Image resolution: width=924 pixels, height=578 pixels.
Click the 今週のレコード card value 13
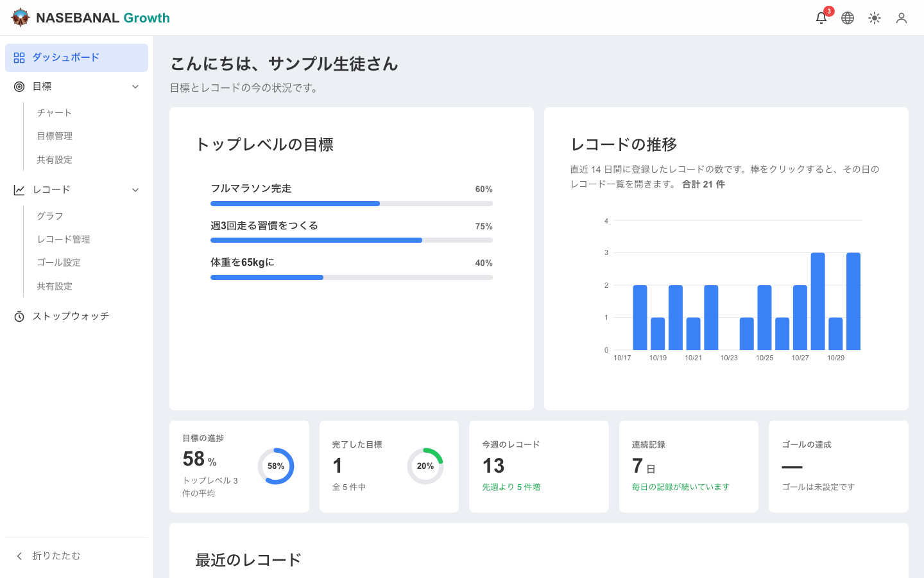click(x=493, y=466)
